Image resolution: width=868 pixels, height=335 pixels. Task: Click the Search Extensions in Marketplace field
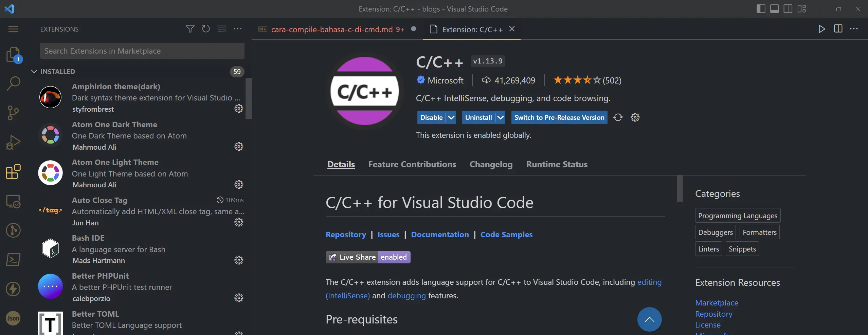pos(142,51)
